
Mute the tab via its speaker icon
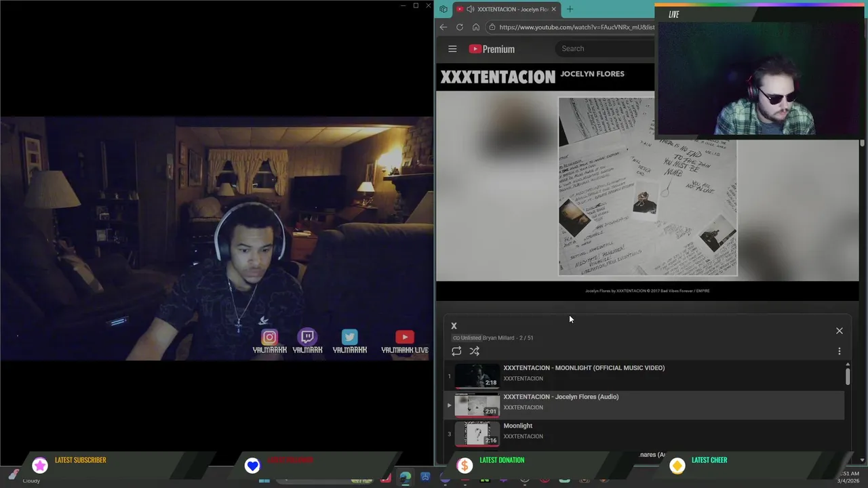(x=470, y=9)
